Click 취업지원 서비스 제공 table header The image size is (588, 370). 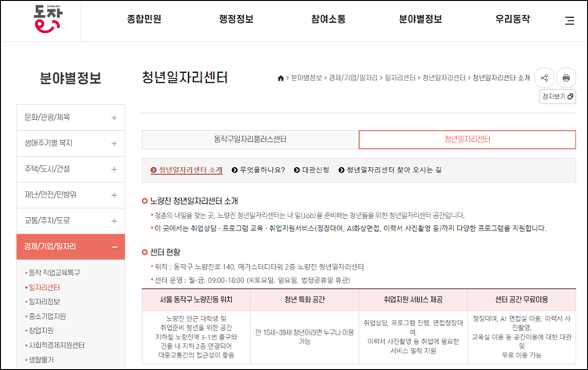click(413, 300)
